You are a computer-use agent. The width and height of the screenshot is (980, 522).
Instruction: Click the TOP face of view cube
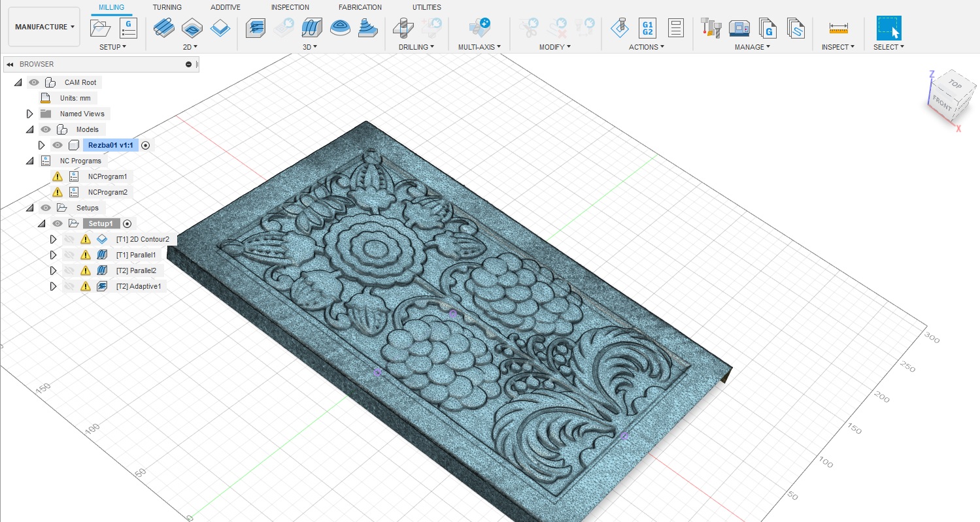(x=955, y=84)
